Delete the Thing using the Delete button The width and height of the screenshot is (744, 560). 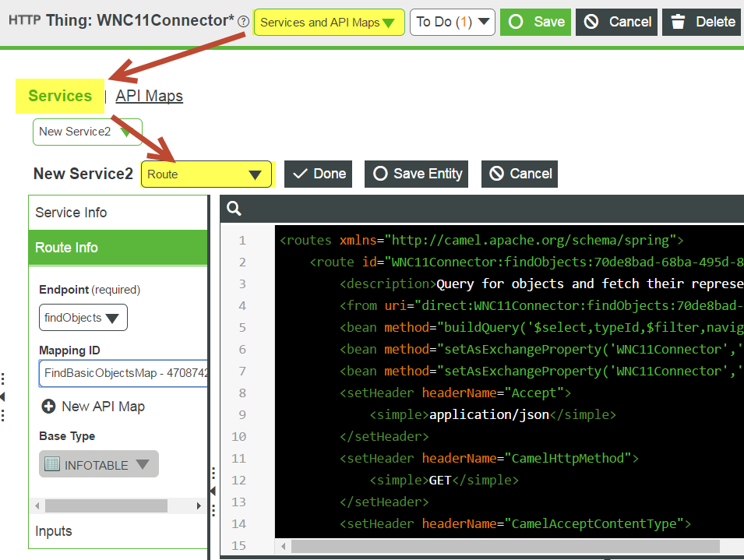coord(703,22)
